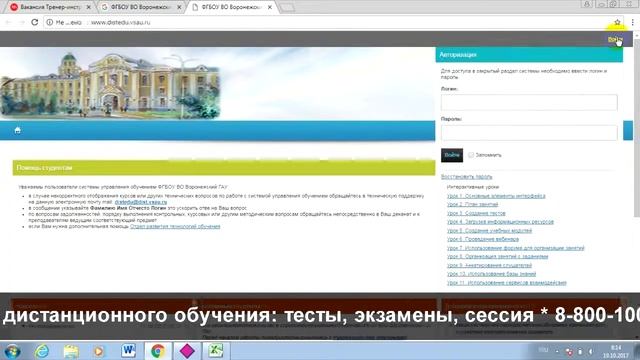Open Урок 5 Создание учебных модулей
640x360 pixels.
tap(489, 231)
